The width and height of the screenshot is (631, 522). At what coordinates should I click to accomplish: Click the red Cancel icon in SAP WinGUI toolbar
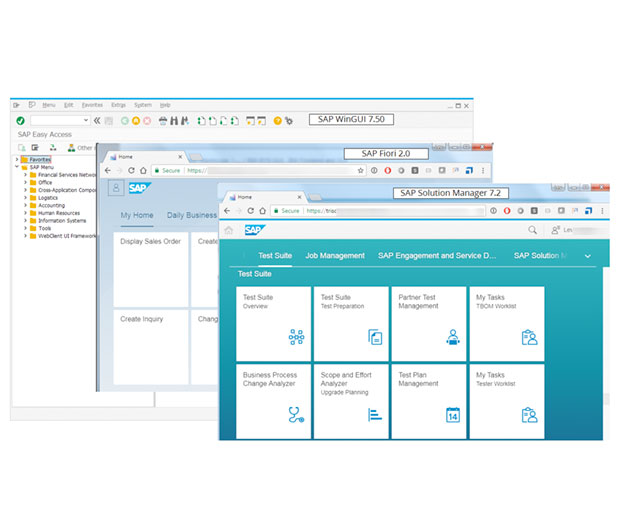(x=147, y=121)
